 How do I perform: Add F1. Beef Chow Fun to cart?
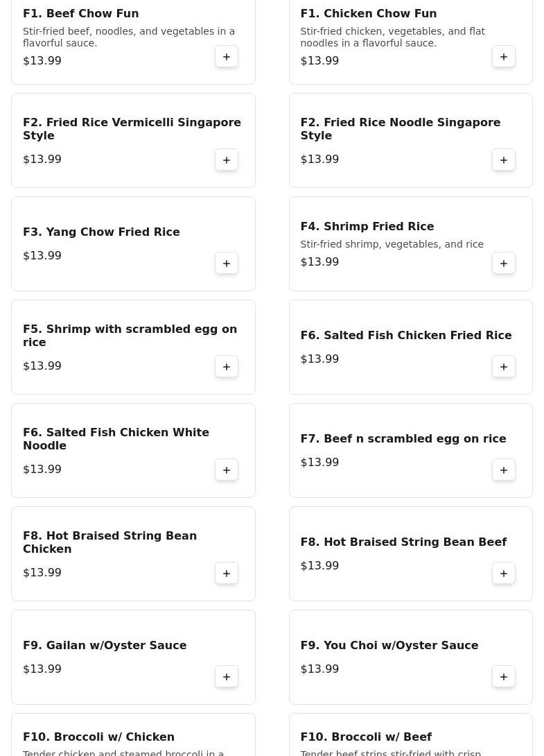point(227,56)
